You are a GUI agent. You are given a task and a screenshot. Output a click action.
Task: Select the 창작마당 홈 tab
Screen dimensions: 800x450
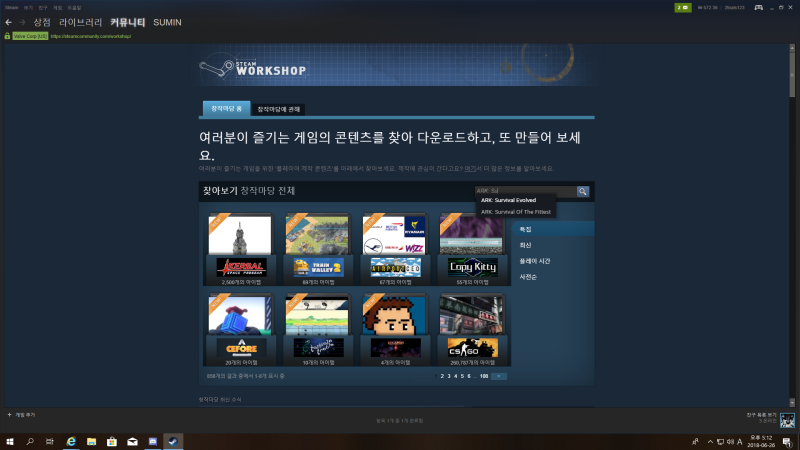(227, 109)
